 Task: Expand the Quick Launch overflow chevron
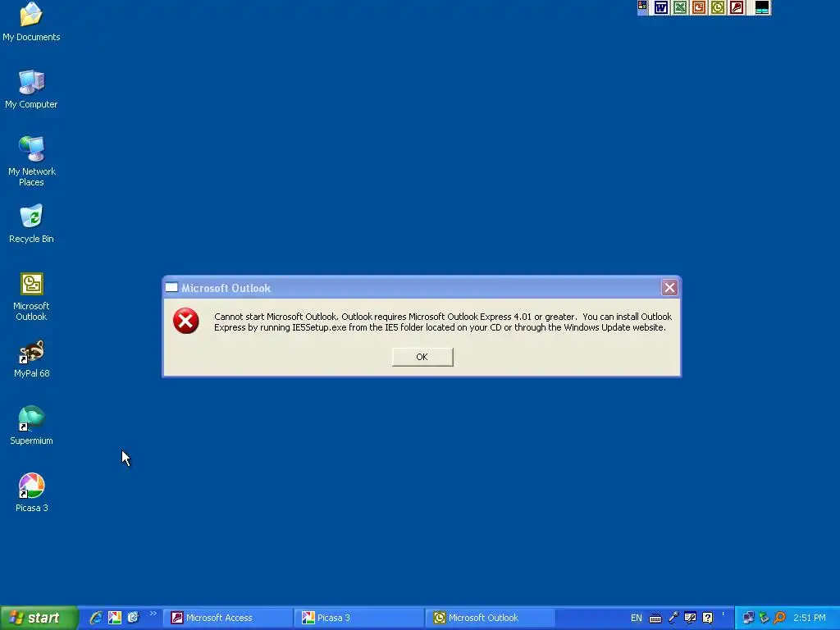coord(153,614)
